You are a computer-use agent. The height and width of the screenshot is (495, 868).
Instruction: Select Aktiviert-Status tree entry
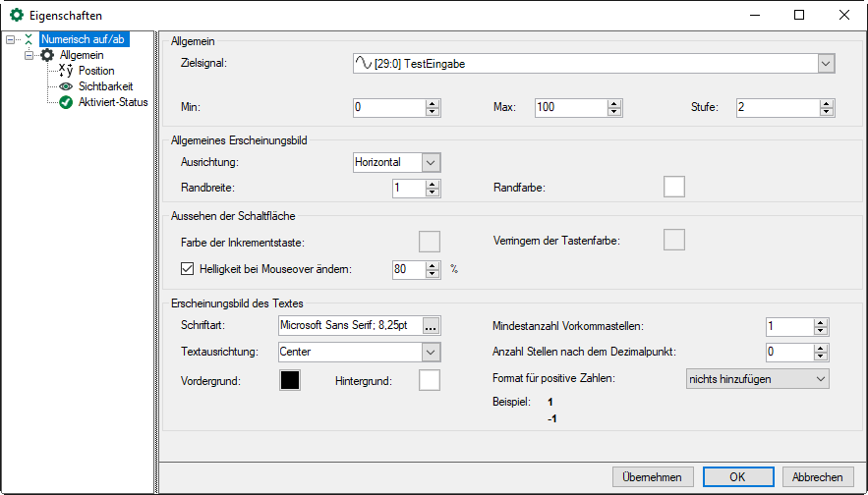113,102
